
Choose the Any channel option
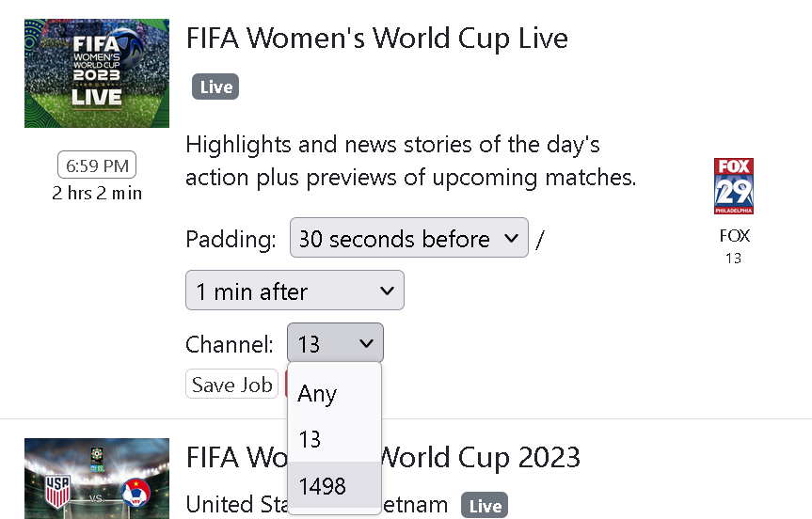335,393
